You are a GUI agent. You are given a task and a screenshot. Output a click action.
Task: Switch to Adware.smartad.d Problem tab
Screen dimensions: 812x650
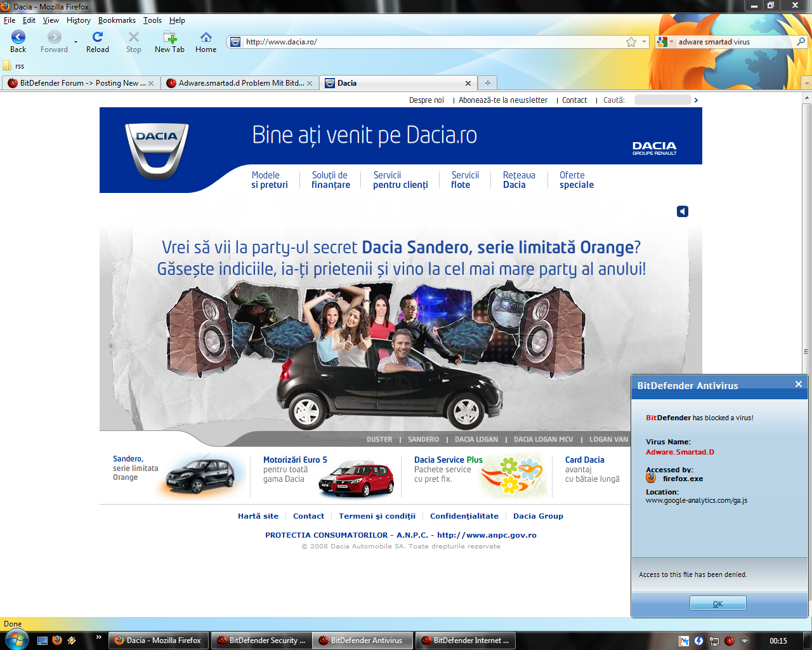coord(239,83)
